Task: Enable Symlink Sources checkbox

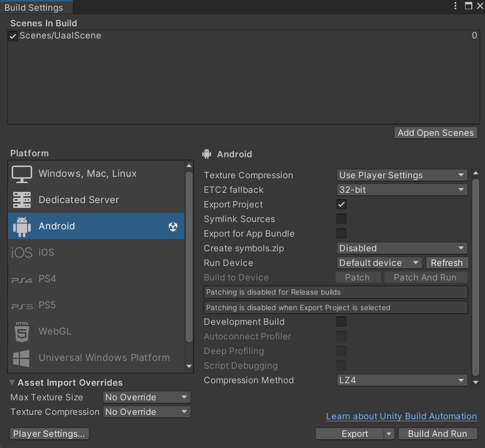Action: [x=342, y=219]
